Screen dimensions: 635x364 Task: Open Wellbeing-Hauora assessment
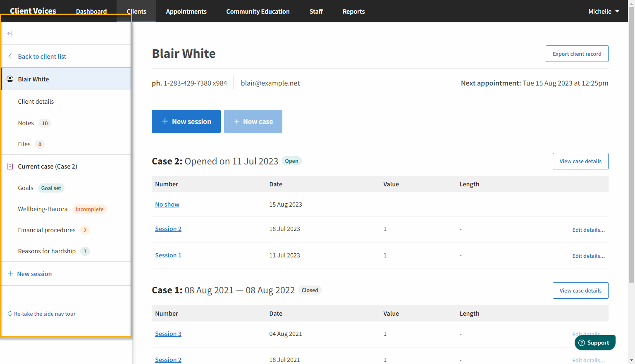pyautogui.click(x=43, y=209)
